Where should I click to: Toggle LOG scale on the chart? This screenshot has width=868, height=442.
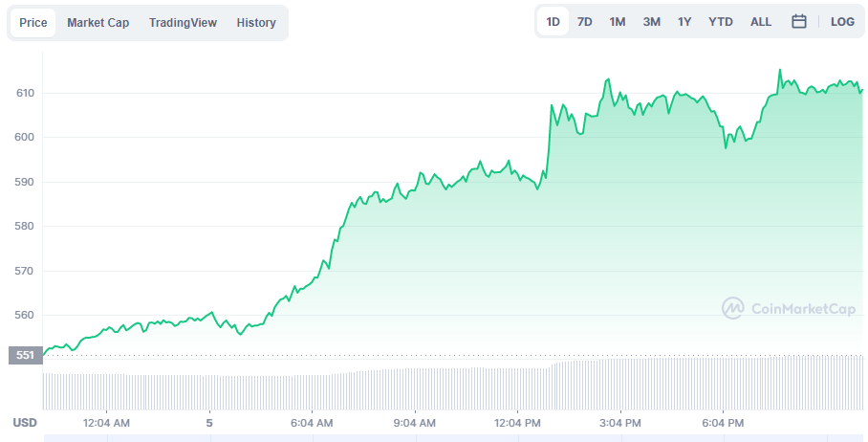[x=842, y=22]
